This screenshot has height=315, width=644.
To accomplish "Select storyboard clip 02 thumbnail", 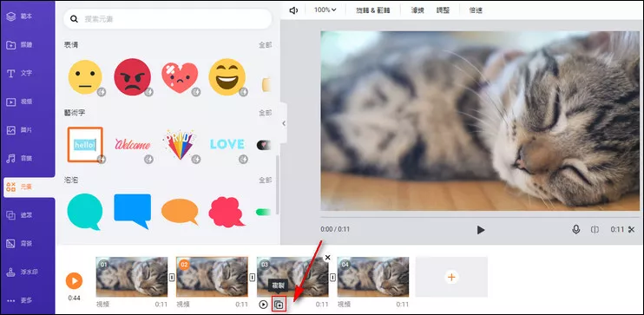I will tap(212, 277).
